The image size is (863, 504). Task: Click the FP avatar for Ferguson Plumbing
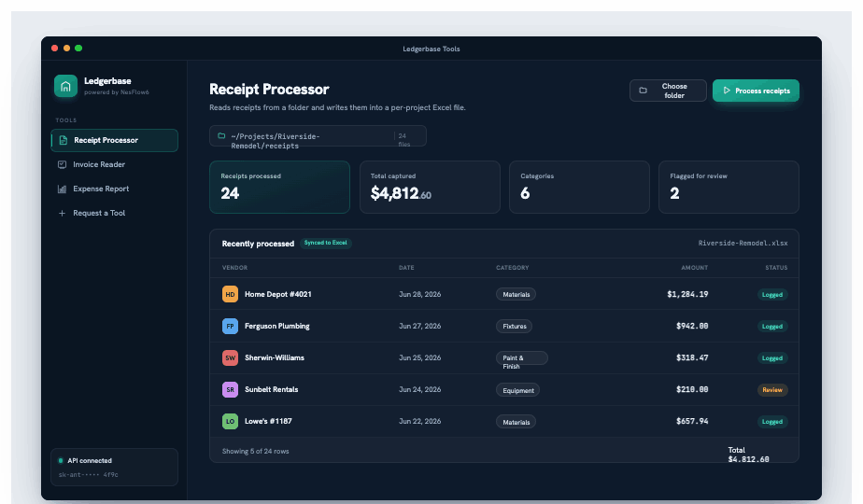click(x=230, y=327)
